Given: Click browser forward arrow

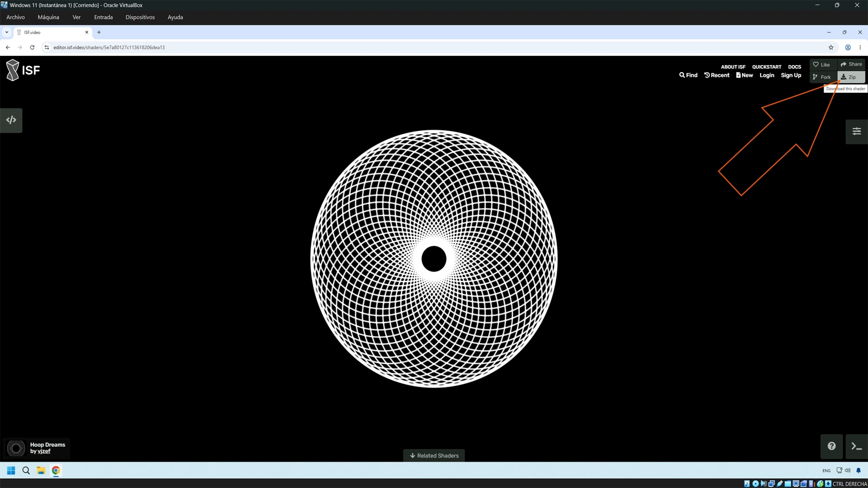Looking at the screenshot, I should click(20, 47).
